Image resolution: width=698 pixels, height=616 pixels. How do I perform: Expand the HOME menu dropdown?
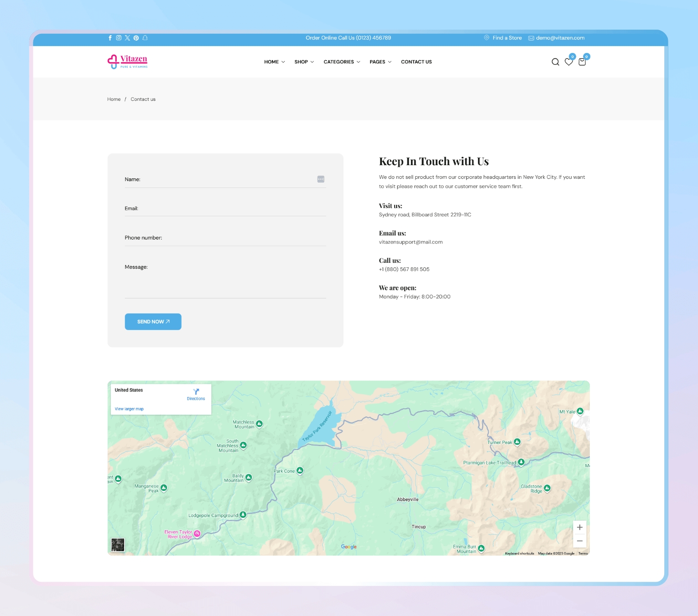pos(274,62)
